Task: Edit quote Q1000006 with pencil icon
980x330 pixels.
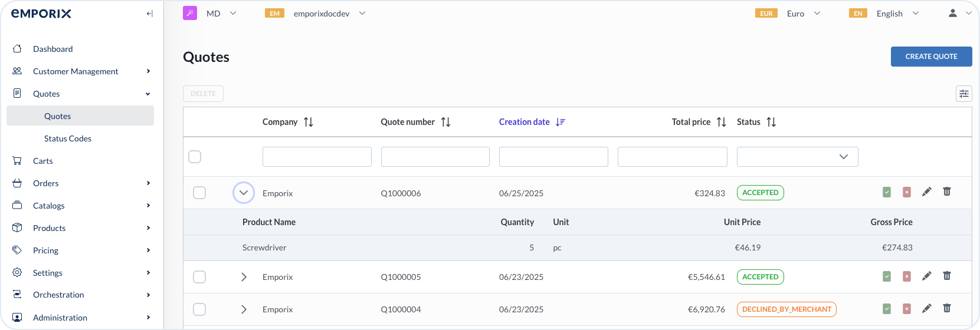Action: (926, 192)
